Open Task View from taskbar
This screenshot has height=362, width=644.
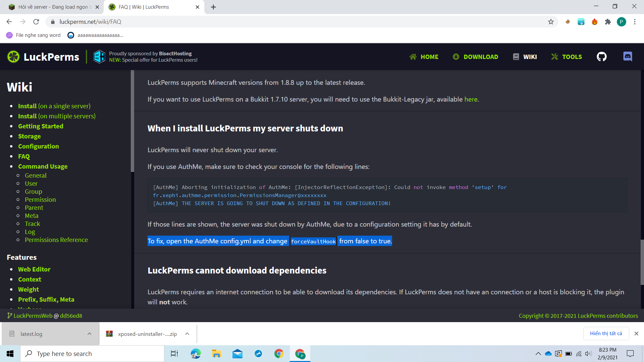point(174,354)
